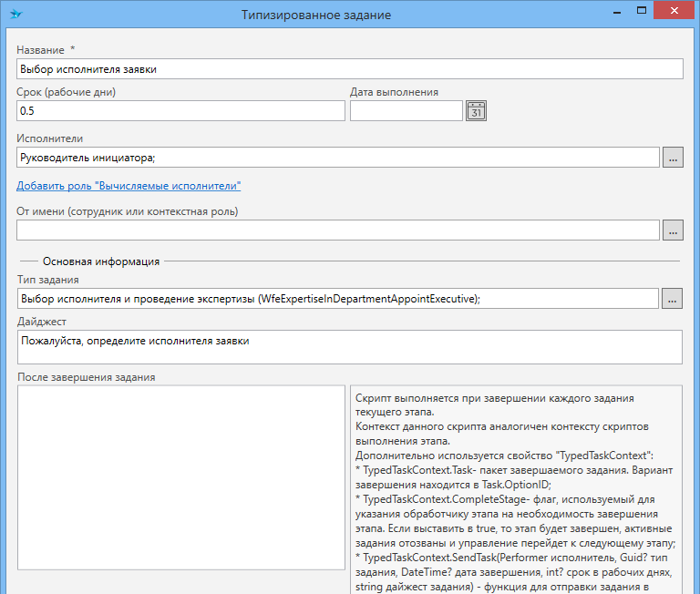Click the TypedTaskContext script help text panel
Screen dimensions: 700x594
coord(515,487)
